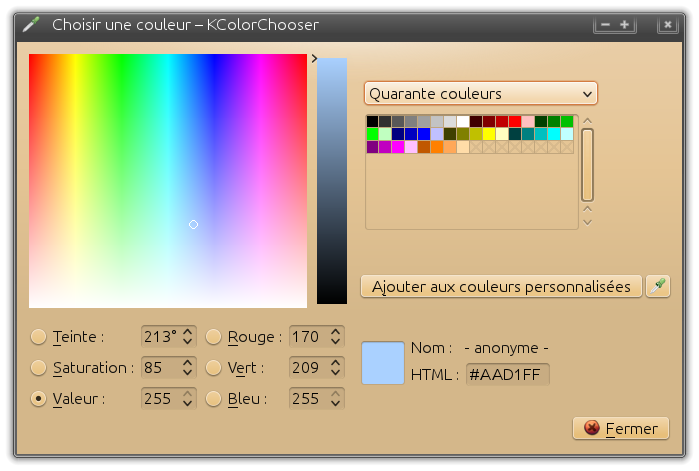Choose the Bleu radio button
699x471 pixels.
[213, 399]
